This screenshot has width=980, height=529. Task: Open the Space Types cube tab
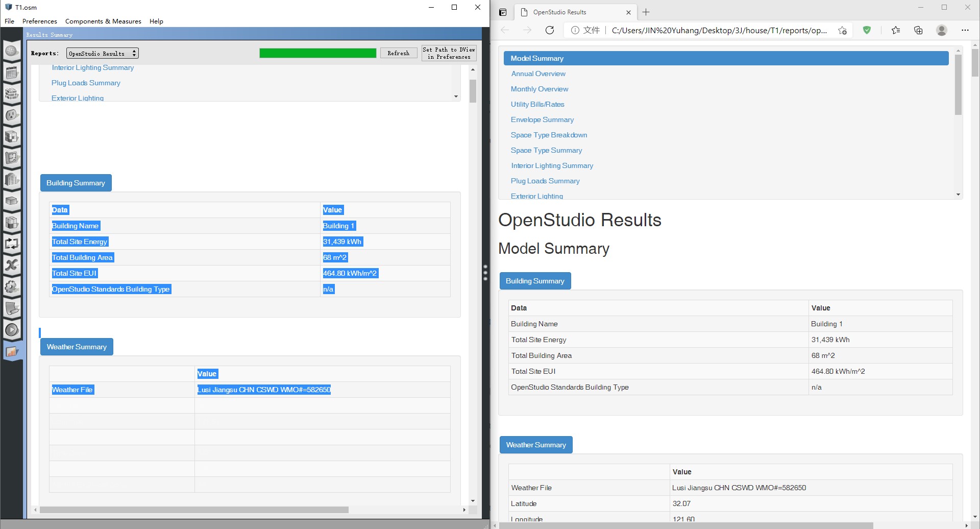(12, 137)
